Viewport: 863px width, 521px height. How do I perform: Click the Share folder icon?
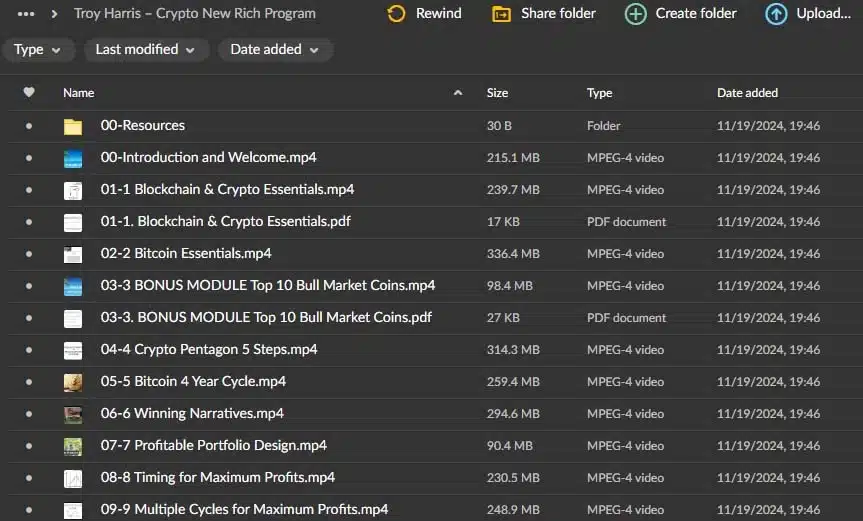click(501, 14)
